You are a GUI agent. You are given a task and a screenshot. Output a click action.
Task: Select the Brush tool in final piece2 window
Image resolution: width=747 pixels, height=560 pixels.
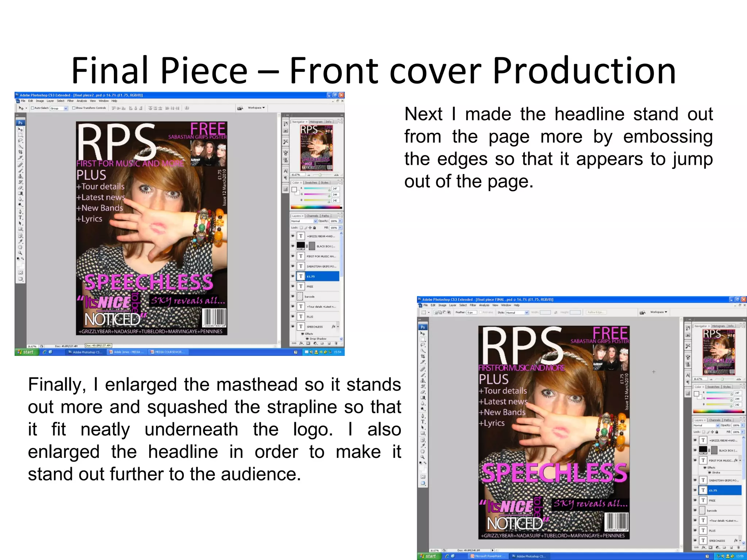coord(20,170)
